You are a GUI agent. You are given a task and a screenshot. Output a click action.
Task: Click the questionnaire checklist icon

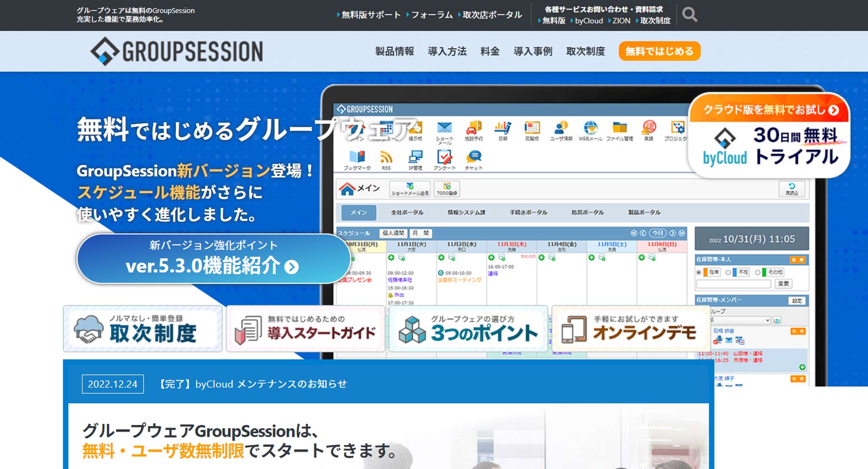444,158
